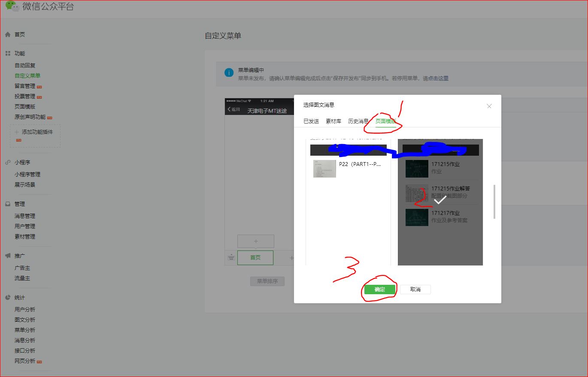Image resolution: width=588 pixels, height=377 pixels.
Task: Click the dialog's vertical scrollbar
Action: pyautogui.click(x=494, y=202)
